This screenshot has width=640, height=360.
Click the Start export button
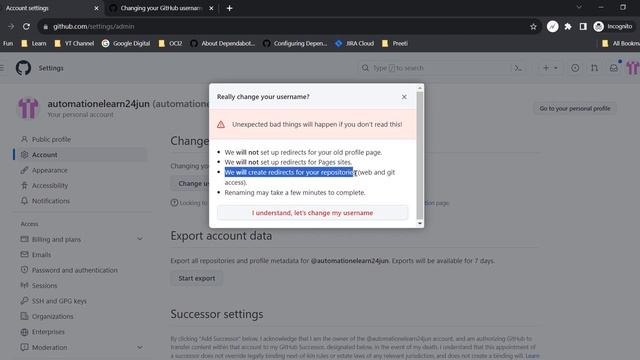(x=196, y=278)
